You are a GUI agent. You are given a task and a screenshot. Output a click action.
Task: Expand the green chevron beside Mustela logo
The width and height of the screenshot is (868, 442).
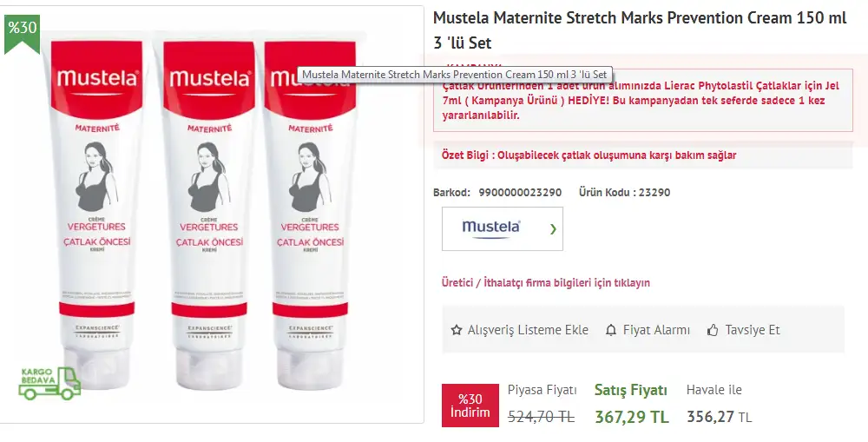click(553, 229)
